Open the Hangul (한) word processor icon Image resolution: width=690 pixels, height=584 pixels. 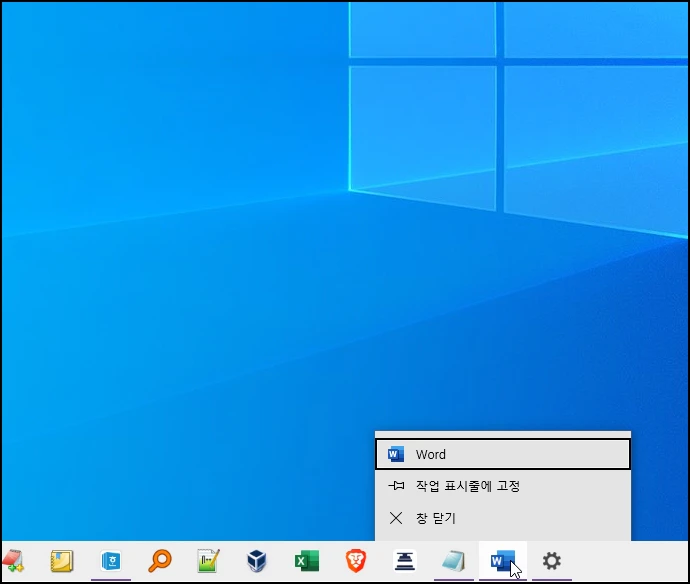111,561
